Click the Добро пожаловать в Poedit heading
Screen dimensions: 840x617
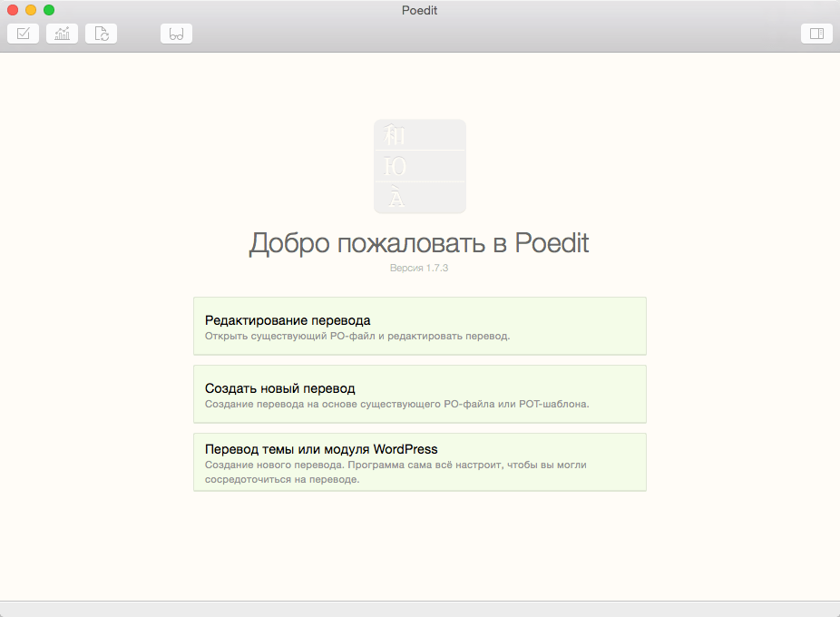[419, 243]
